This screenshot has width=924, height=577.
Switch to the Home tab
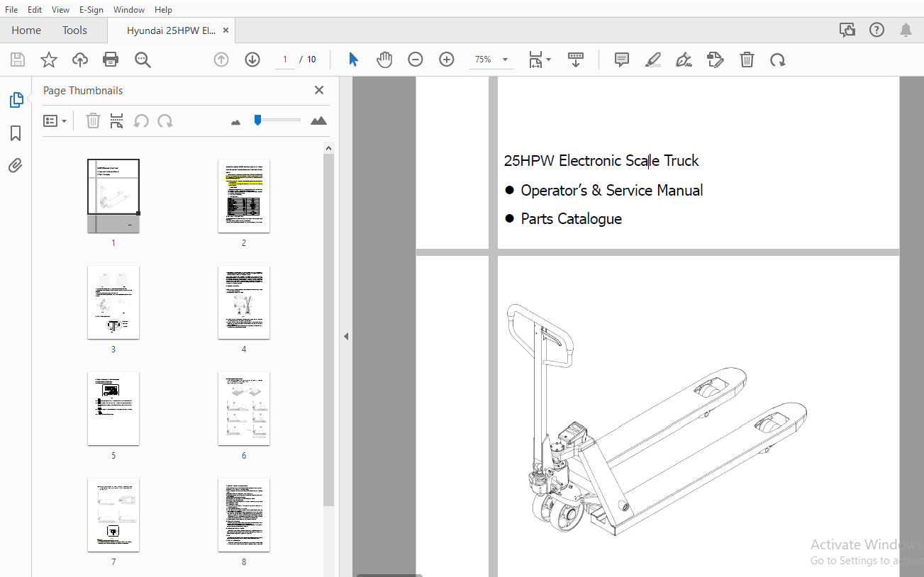pyautogui.click(x=26, y=30)
